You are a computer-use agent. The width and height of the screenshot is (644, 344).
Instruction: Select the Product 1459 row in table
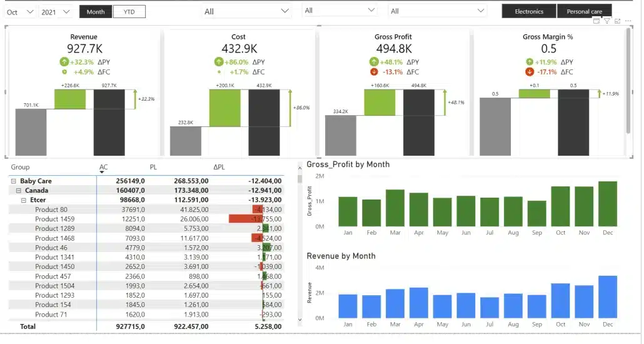pyautogui.click(x=55, y=219)
